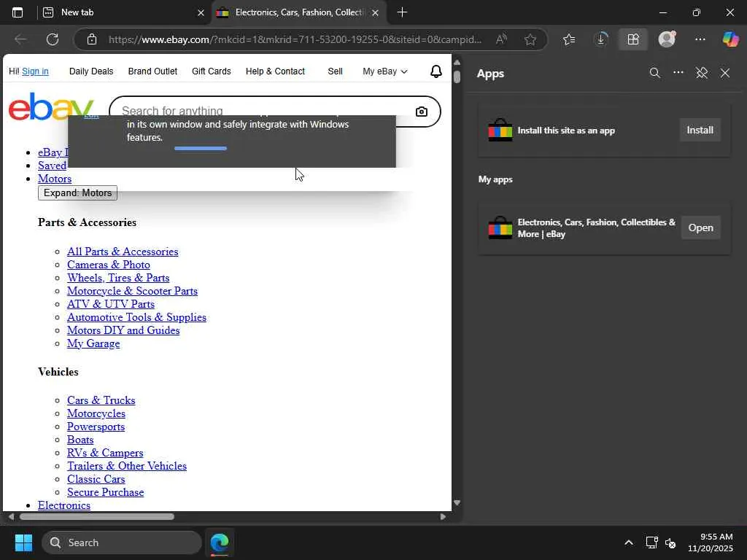Click the page scroll down arrow
747x560 pixels.
pyautogui.click(x=457, y=503)
